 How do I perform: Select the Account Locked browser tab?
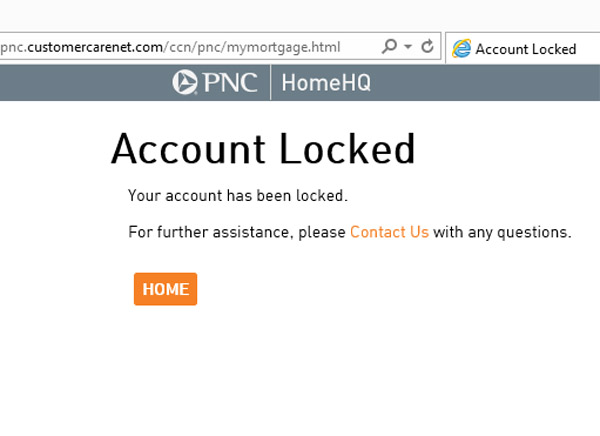[523, 49]
